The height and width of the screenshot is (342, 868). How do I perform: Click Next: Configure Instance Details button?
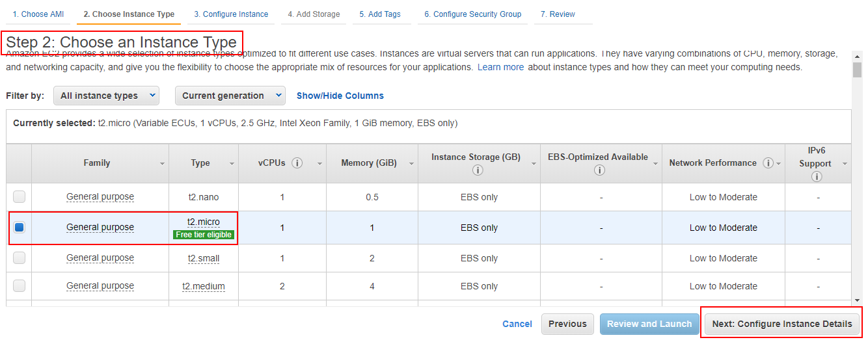click(x=781, y=324)
